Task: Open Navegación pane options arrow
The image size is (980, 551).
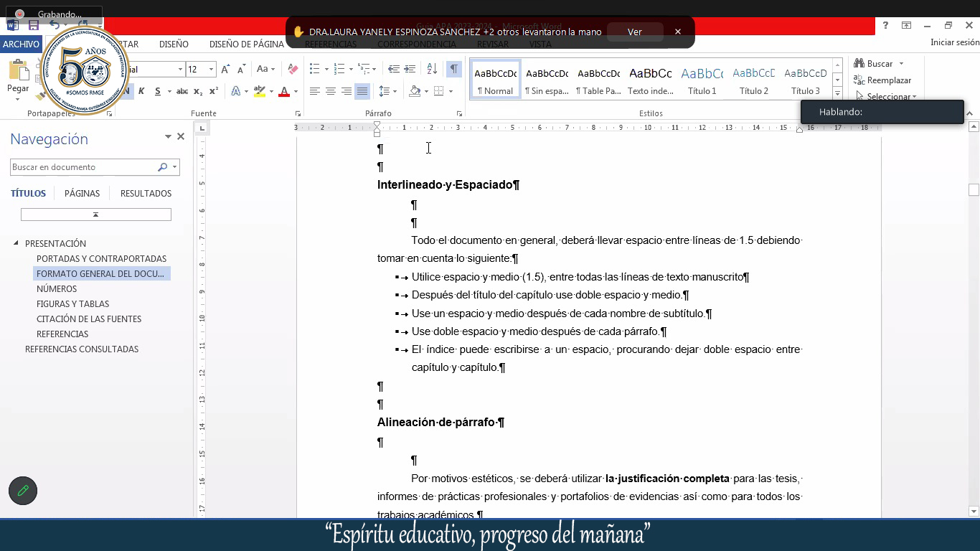Action: tap(168, 136)
